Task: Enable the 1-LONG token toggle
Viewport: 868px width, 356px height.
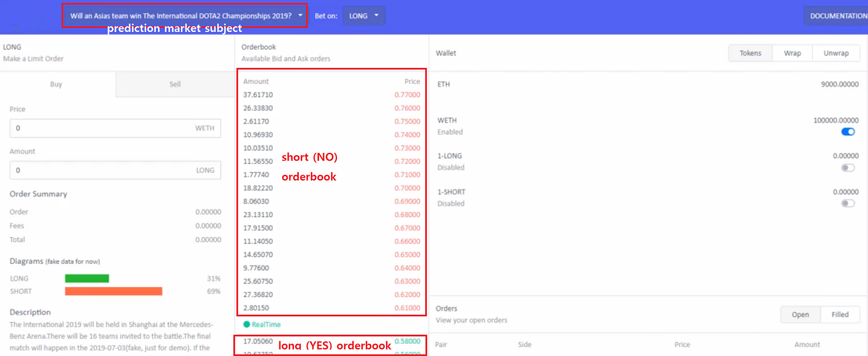Action: [848, 168]
